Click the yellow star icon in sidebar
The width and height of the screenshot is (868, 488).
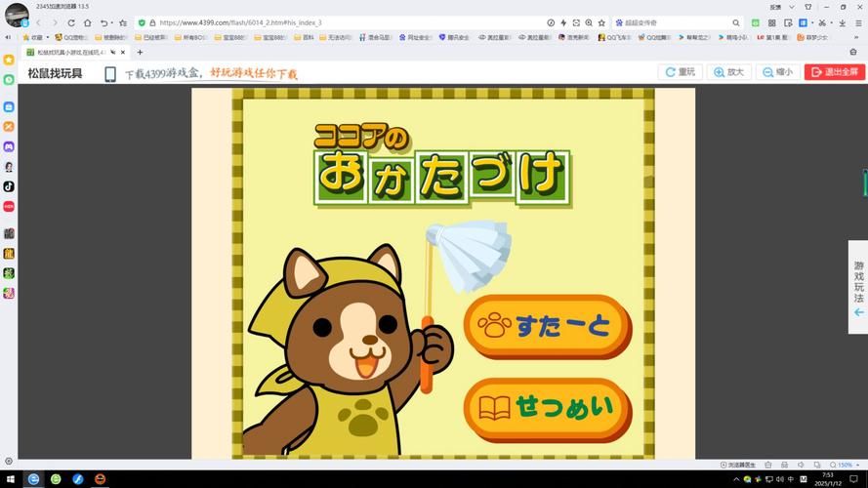(x=9, y=60)
